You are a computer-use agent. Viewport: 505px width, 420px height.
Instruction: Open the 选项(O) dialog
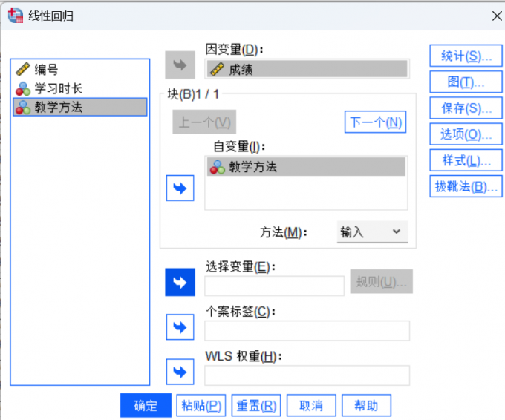(x=466, y=134)
